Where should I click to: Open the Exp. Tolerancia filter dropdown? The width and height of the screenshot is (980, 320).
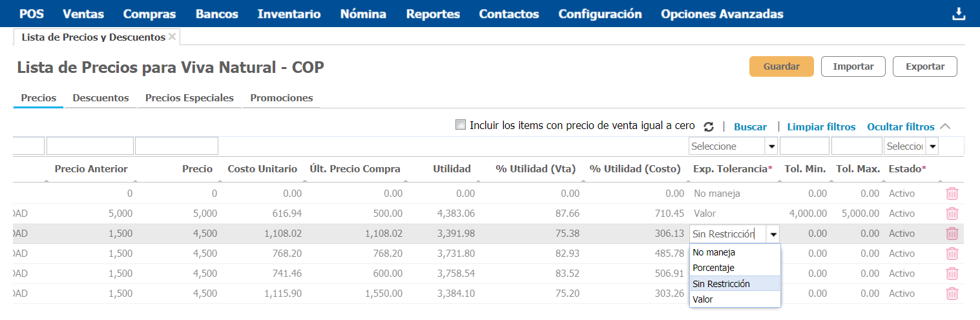(771, 146)
